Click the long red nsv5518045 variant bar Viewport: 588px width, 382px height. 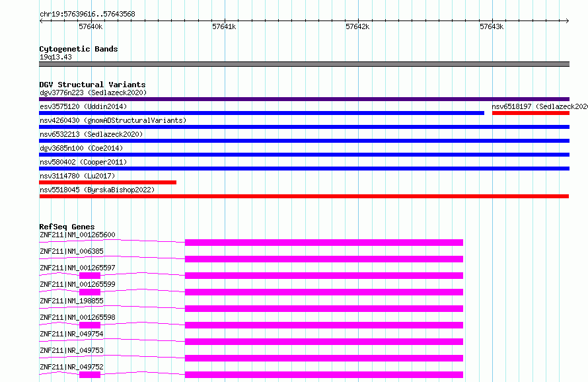[x=304, y=196]
